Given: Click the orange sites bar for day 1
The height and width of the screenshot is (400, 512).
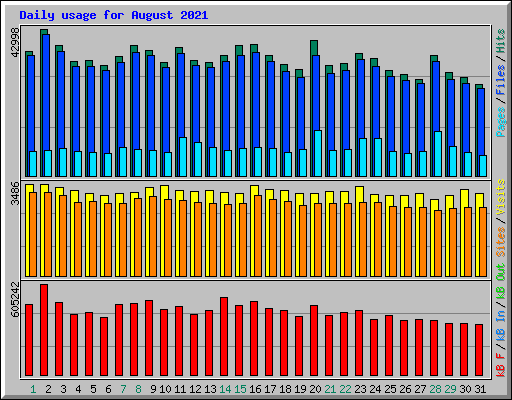Looking at the screenshot, I should coord(33,234).
